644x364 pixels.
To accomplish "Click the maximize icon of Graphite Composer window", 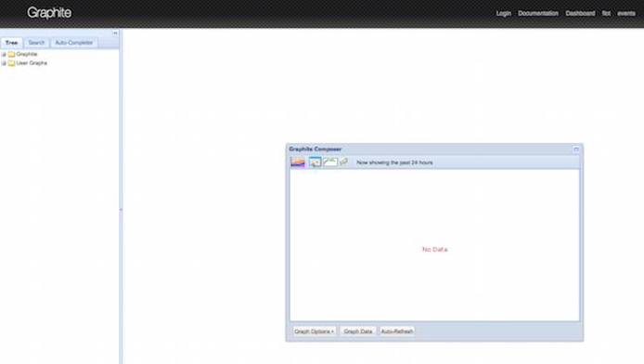I will pyautogui.click(x=576, y=149).
